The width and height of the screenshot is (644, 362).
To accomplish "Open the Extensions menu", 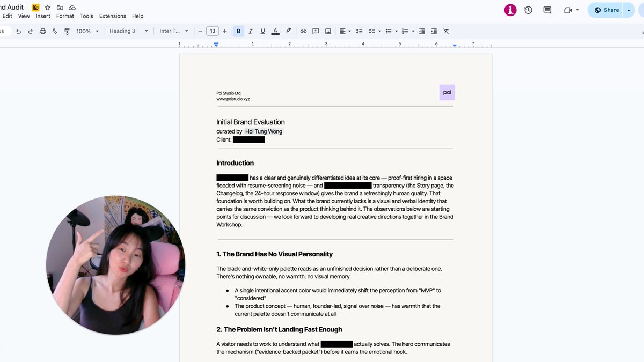I will 113,16.
